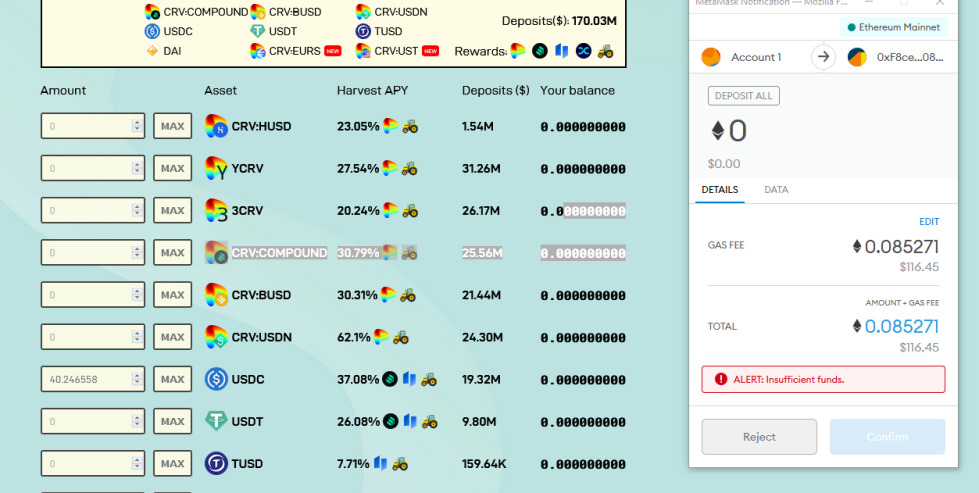
Task: Click MAX button for YCRV
Action: (172, 168)
